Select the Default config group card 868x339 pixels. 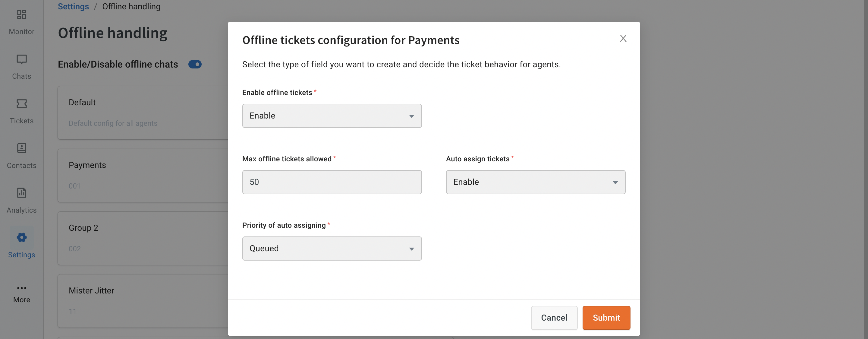tap(143, 113)
